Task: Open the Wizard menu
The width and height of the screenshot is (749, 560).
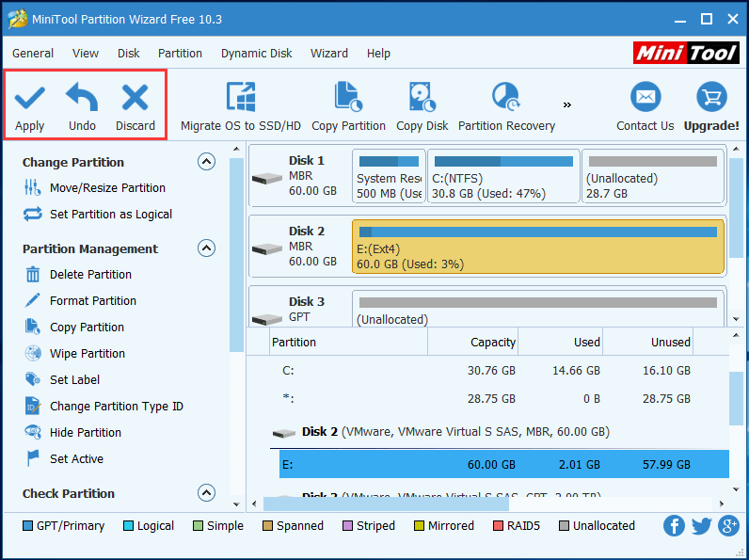Action: pos(328,54)
